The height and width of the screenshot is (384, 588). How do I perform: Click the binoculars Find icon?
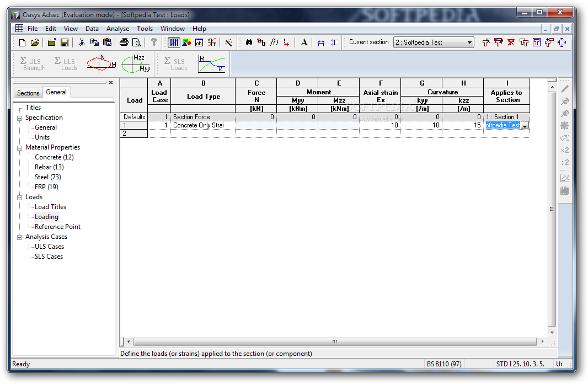tap(249, 42)
